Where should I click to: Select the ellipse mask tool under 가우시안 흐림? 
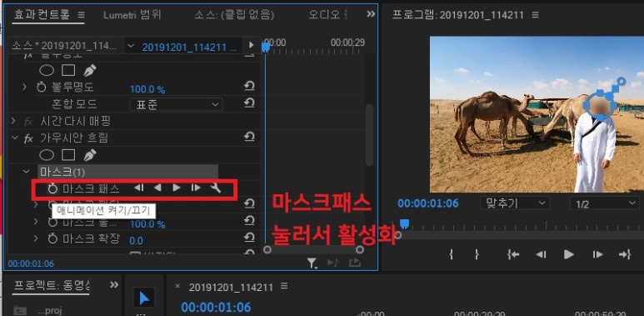[47, 155]
